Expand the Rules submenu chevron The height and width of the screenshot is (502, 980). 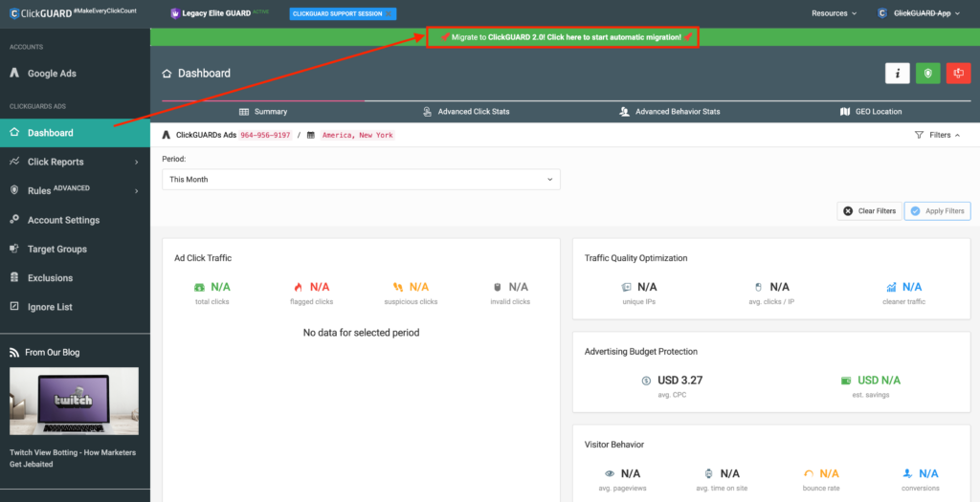click(x=136, y=191)
